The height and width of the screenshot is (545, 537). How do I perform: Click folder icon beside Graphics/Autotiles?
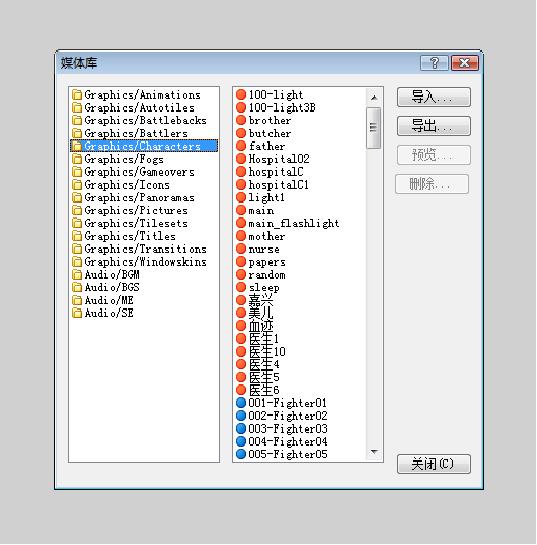click(x=77, y=108)
